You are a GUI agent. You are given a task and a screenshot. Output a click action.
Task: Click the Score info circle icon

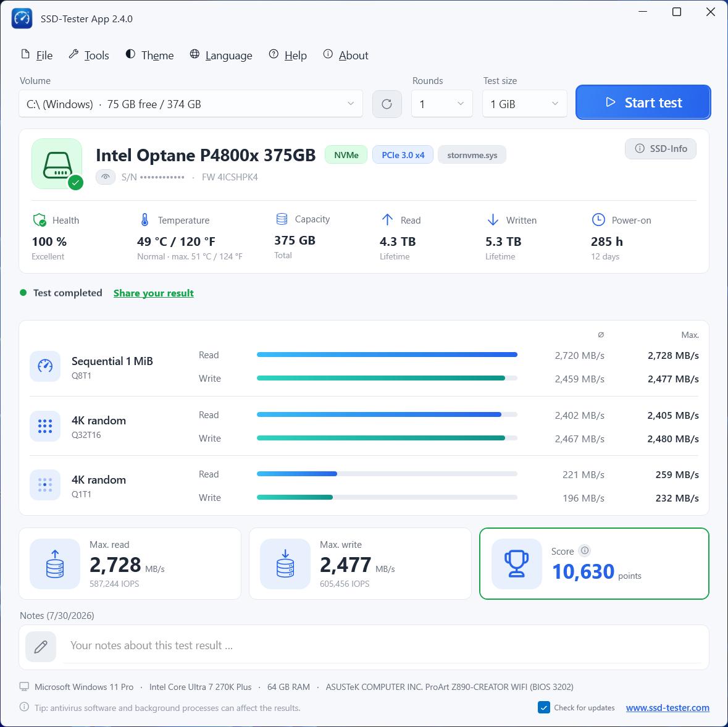[x=585, y=550]
